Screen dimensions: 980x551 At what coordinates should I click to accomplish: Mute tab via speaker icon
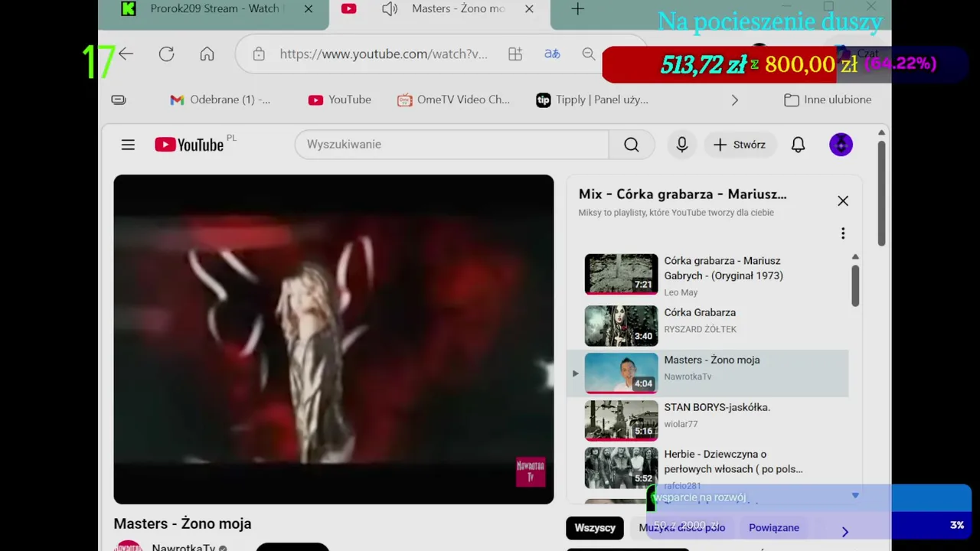[x=390, y=8]
